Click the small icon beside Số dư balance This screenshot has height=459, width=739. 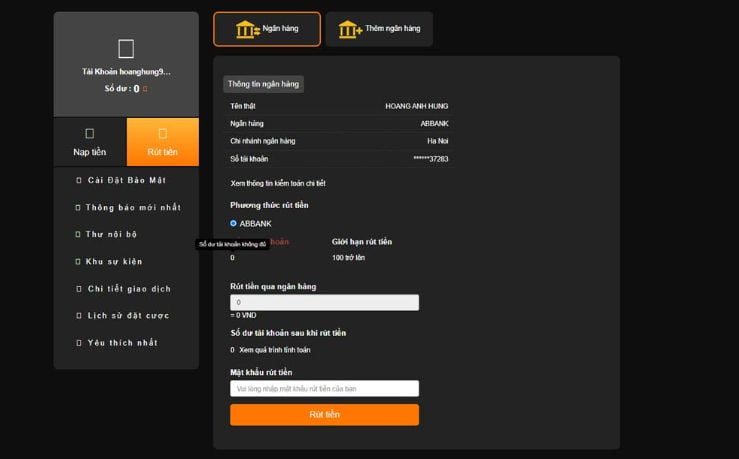[145, 89]
